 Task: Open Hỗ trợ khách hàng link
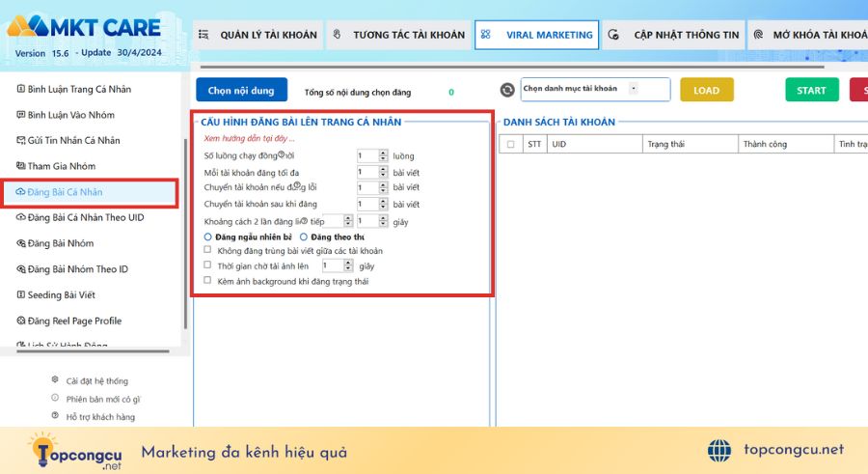[x=100, y=416]
